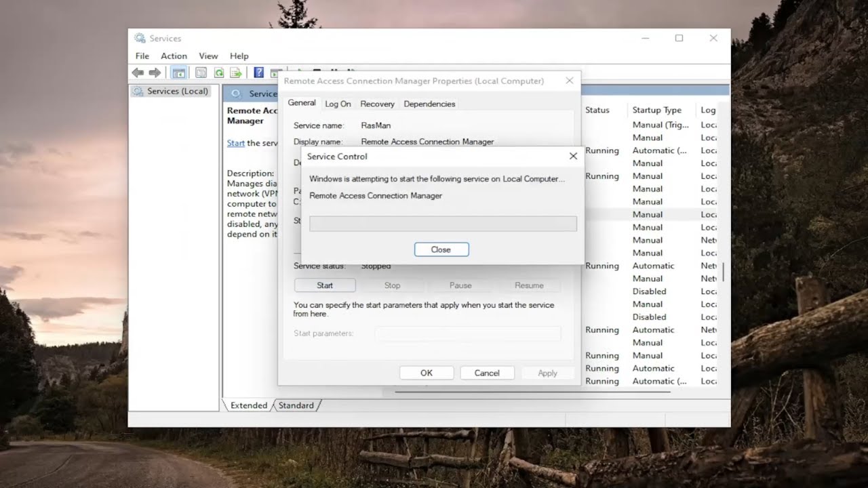Click the Start parameters input field
The height and width of the screenshot is (488, 868).
tap(468, 333)
